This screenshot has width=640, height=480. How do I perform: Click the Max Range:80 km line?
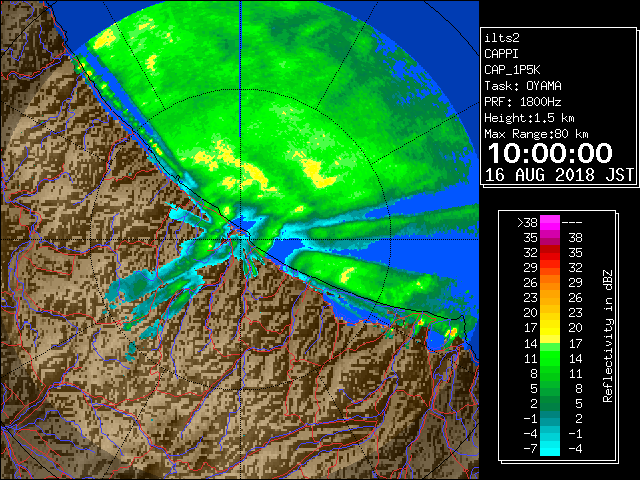click(536, 134)
